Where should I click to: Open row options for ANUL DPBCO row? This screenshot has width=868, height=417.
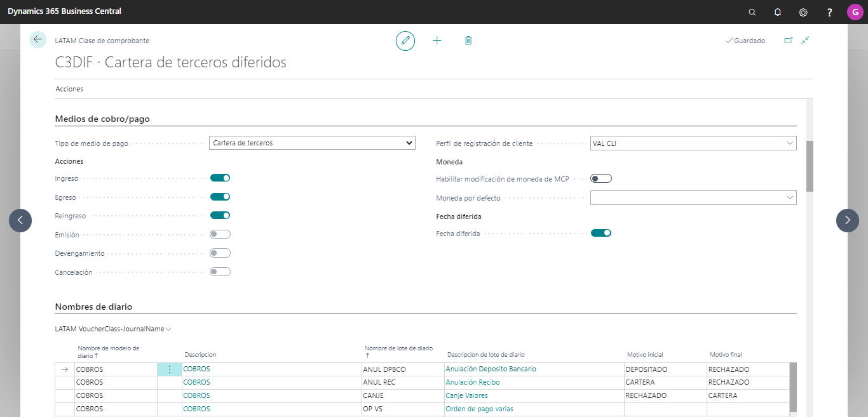tap(169, 369)
